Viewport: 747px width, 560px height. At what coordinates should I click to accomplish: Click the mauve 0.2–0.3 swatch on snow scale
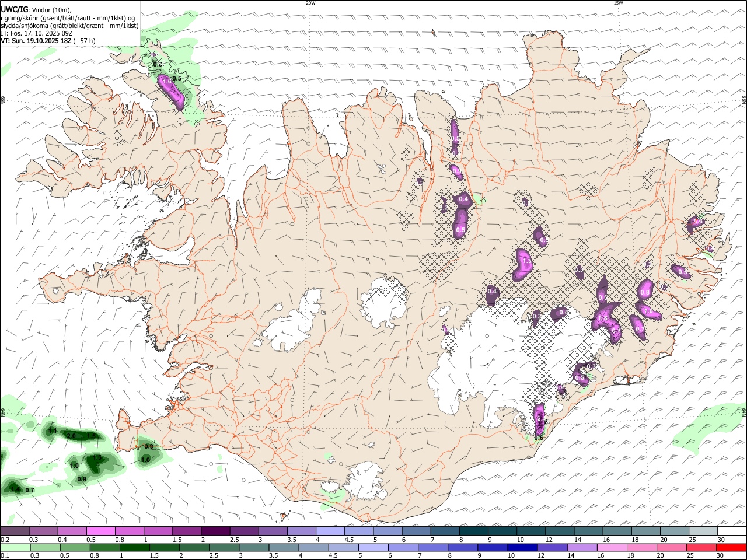tap(15, 531)
